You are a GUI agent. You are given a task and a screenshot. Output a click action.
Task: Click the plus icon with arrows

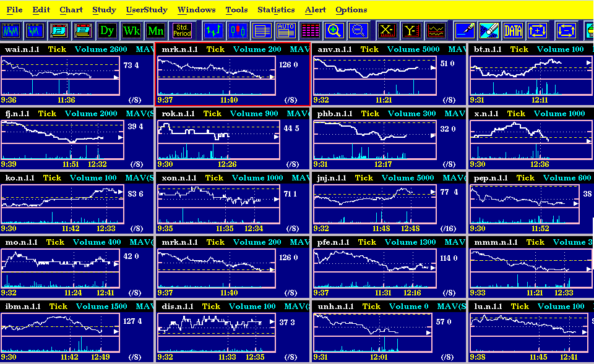click(x=537, y=31)
